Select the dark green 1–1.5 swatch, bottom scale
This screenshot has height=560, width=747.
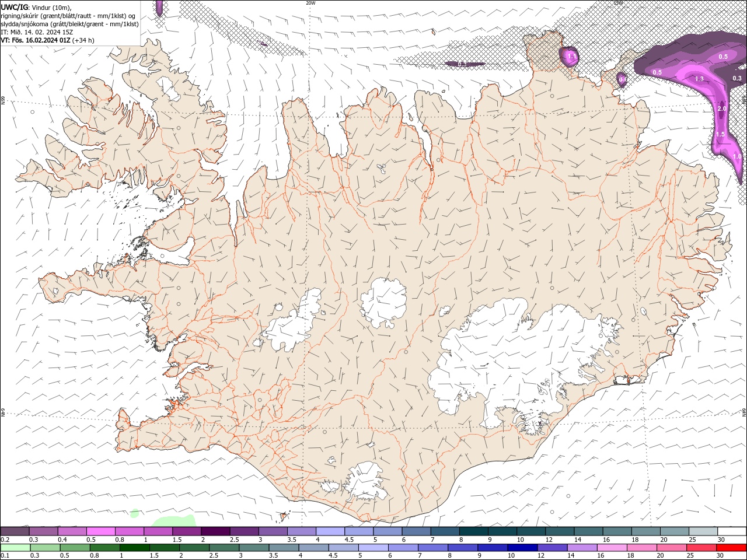point(135,548)
